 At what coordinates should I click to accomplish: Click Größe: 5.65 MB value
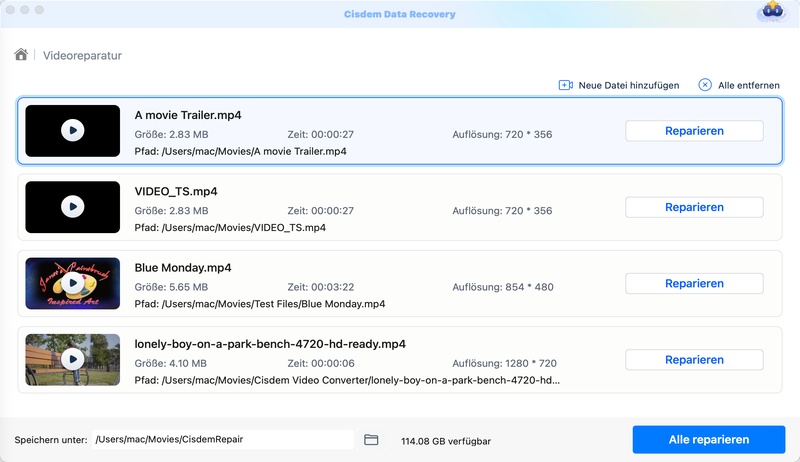pyautogui.click(x=171, y=287)
